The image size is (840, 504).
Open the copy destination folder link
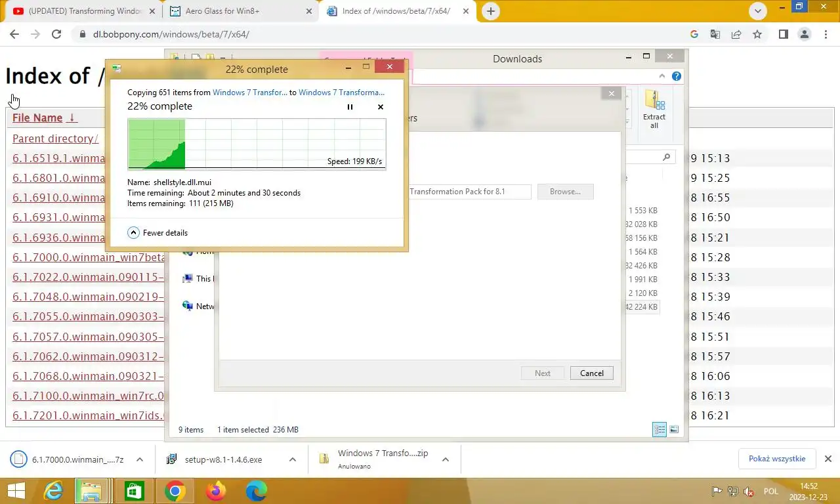click(341, 93)
